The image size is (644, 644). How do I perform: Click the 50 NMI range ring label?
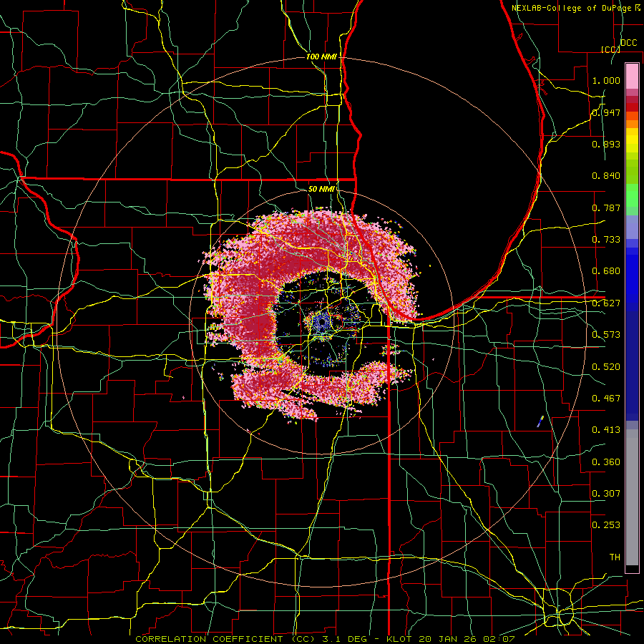click(x=321, y=189)
